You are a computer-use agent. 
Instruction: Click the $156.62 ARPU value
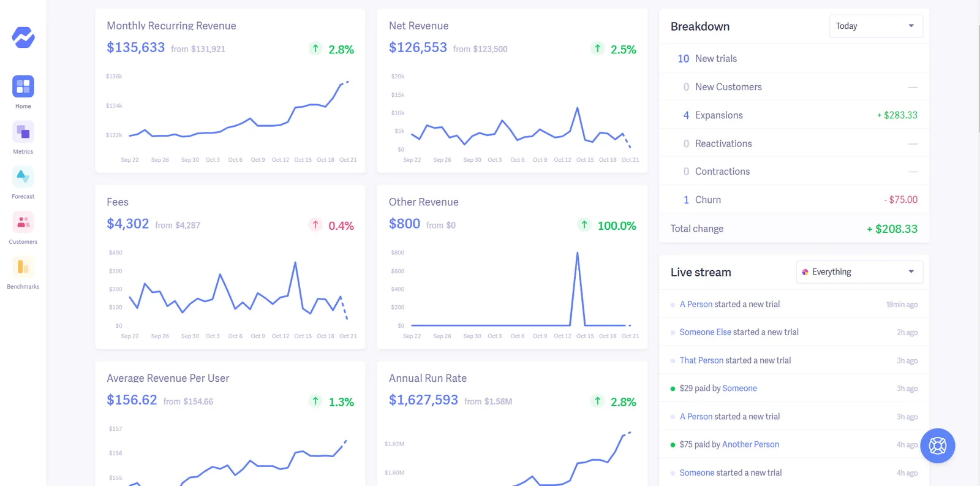(x=132, y=400)
